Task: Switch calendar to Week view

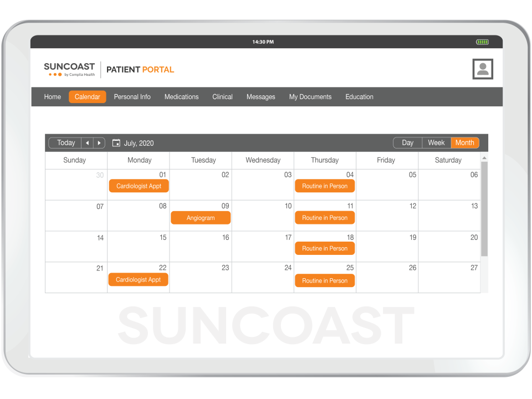Action: 436,142
